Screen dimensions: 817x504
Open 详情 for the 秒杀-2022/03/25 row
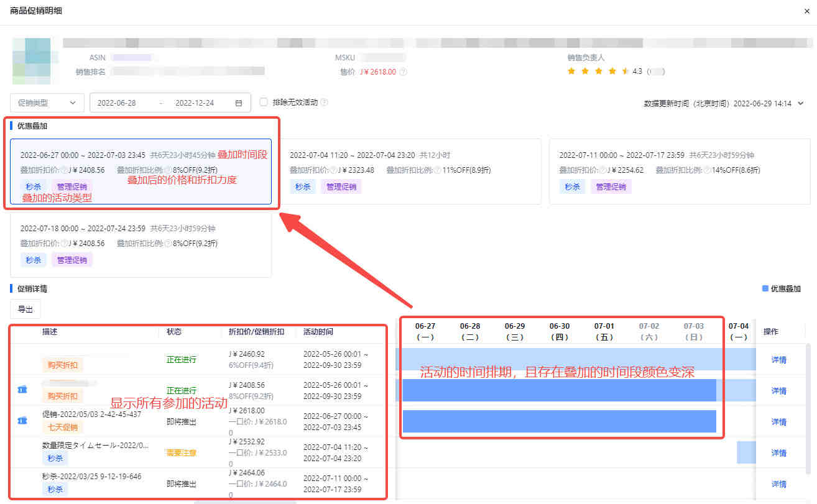779,484
